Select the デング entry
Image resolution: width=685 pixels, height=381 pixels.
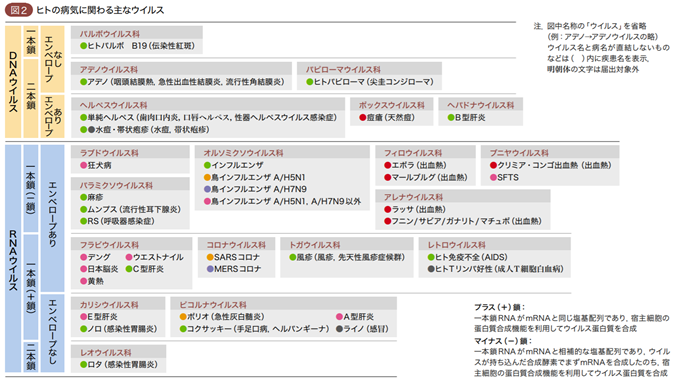pyautogui.click(x=95, y=257)
